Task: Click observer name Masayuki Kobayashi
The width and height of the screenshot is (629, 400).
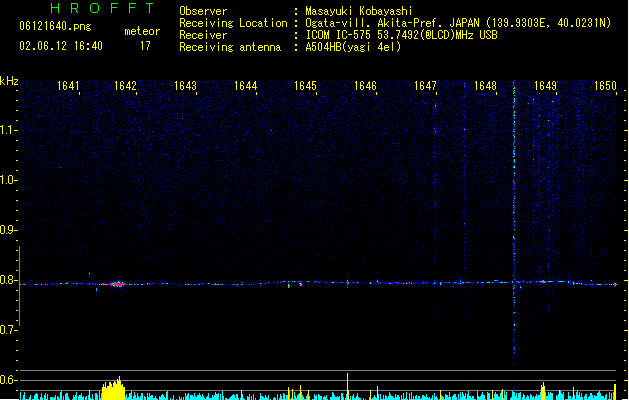Action: pyautogui.click(x=359, y=11)
